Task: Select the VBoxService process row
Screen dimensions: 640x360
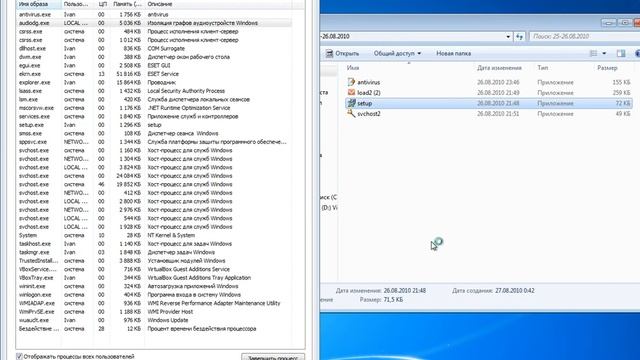Action: (x=154, y=269)
